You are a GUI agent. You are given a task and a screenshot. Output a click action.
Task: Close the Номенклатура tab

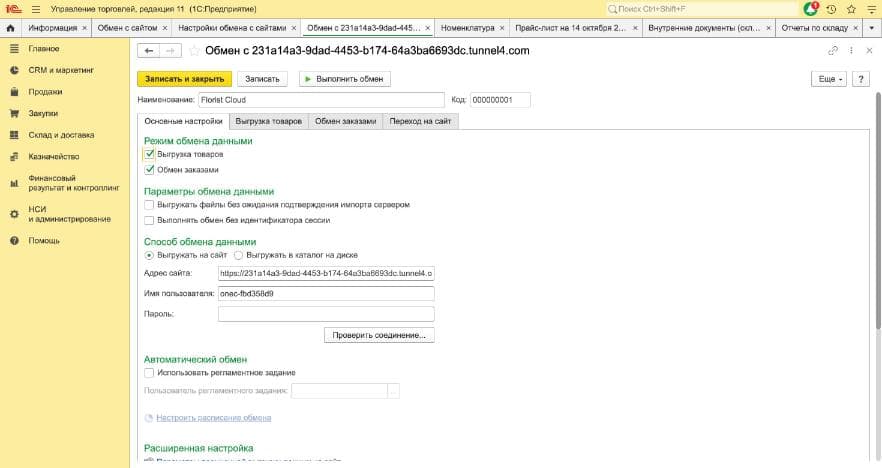502,28
